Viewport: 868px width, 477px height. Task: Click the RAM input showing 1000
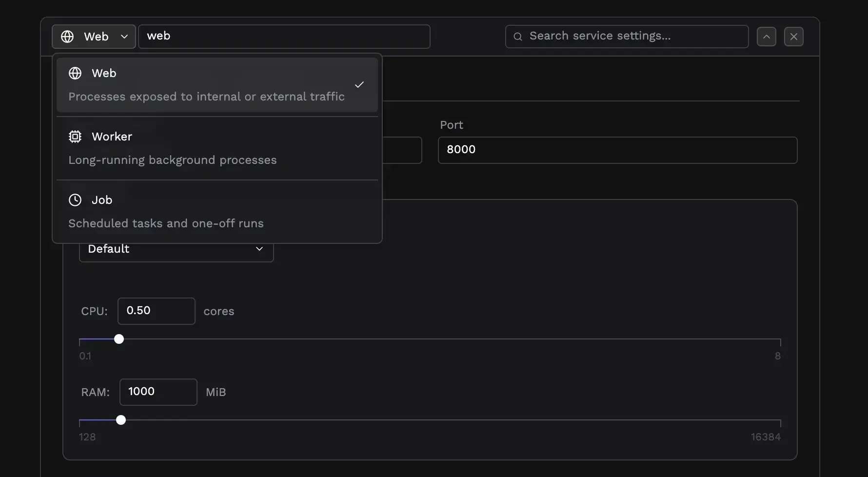coord(158,392)
